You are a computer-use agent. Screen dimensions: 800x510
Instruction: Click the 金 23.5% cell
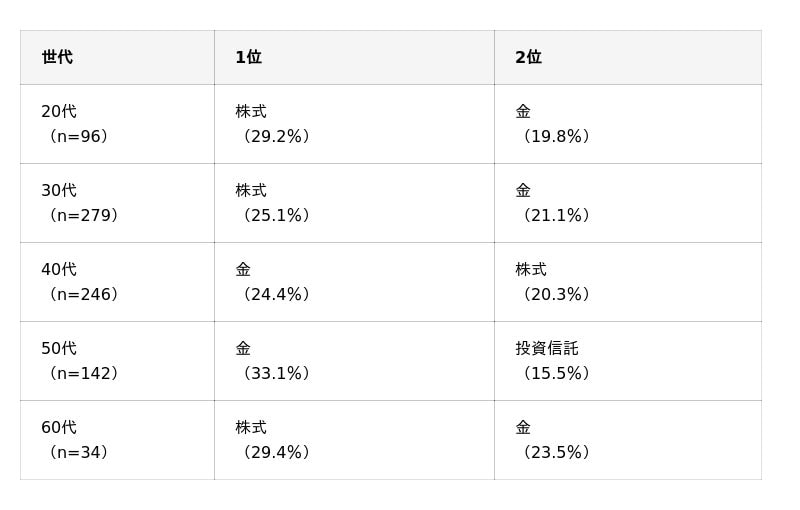(x=552, y=440)
